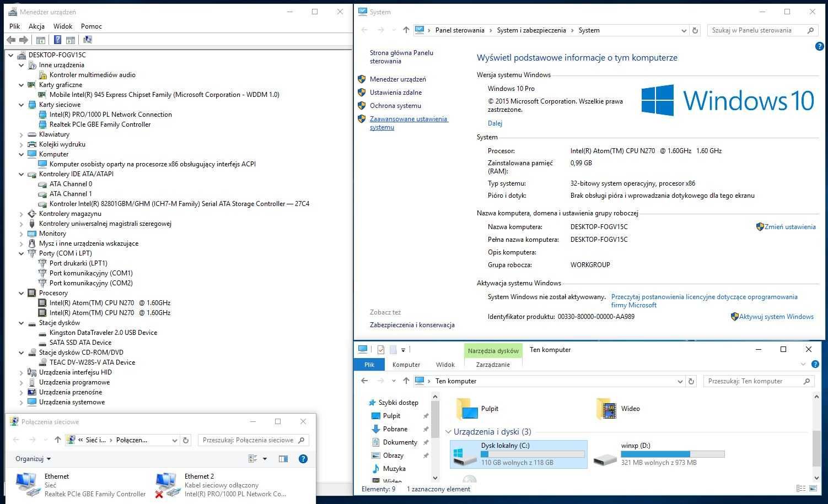Select the Wideo folder in Ten komputer
The width and height of the screenshot is (828, 504).
(x=618, y=409)
